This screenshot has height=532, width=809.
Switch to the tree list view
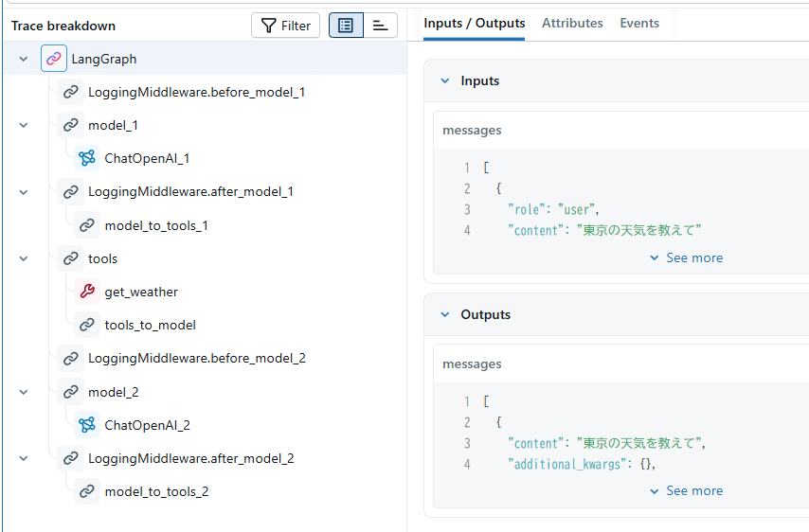click(346, 26)
